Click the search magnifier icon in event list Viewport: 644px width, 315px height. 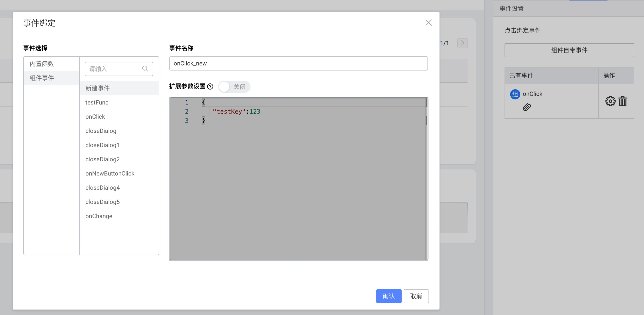(x=145, y=69)
